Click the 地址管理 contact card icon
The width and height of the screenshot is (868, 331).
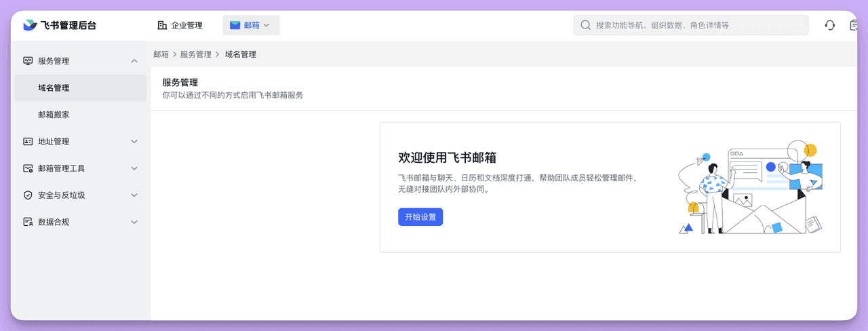(28, 142)
